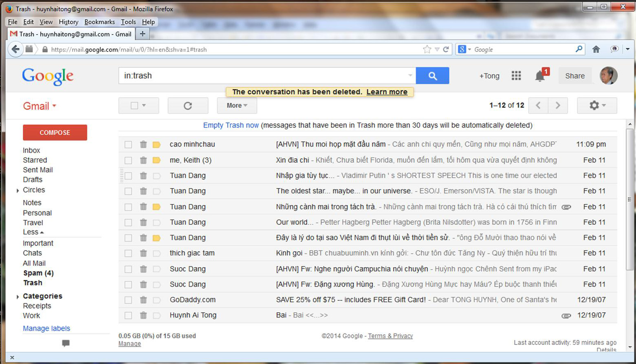This screenshot has width=636, height=364.
Task: Click Firefox back arrow button
Action: [x=15, y=49]
